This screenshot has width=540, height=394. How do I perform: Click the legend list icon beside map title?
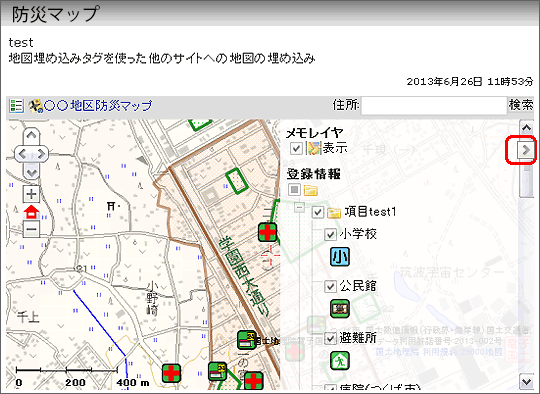16,106
